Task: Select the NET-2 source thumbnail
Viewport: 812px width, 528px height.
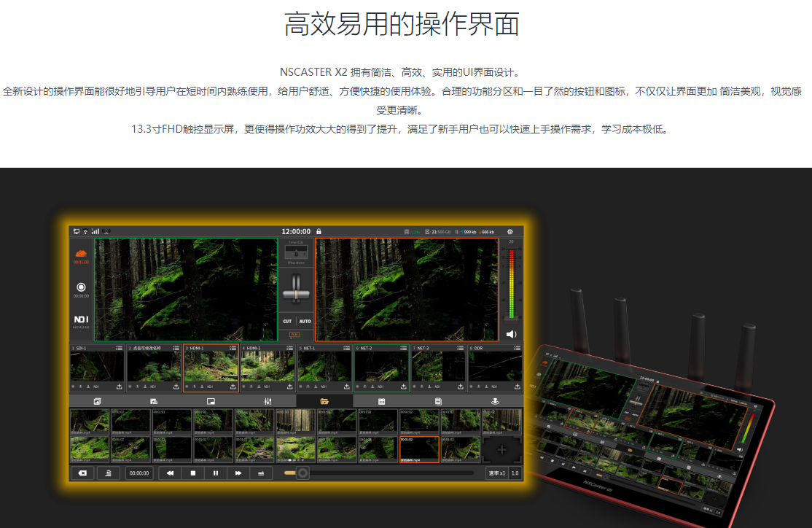Action: (381, 367)
